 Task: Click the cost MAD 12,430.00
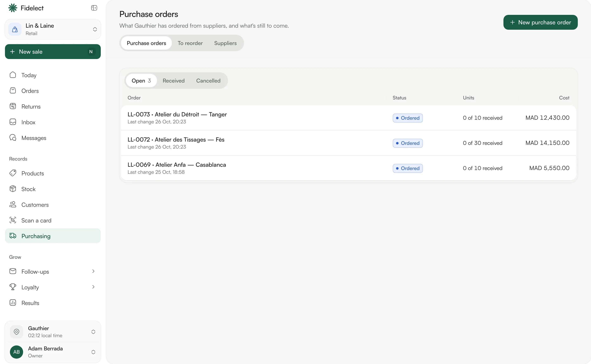point(547,118)
